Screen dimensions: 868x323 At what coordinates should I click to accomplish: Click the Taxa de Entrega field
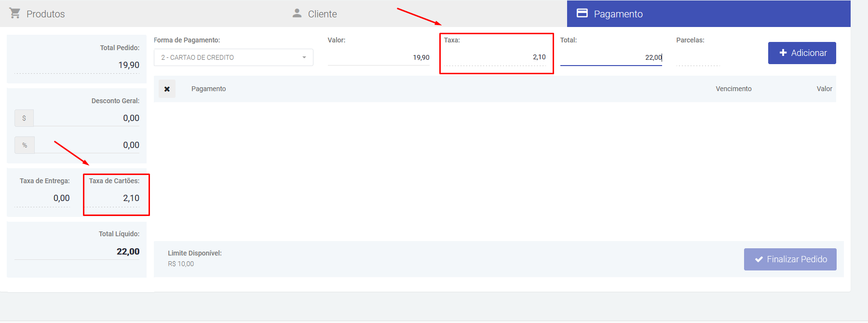tap(42, 198)
